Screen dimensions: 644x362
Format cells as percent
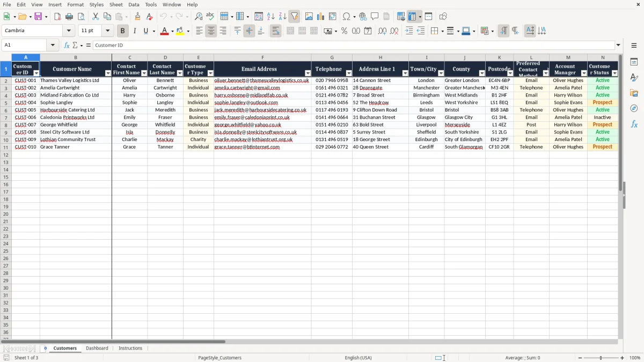[344, 31]
